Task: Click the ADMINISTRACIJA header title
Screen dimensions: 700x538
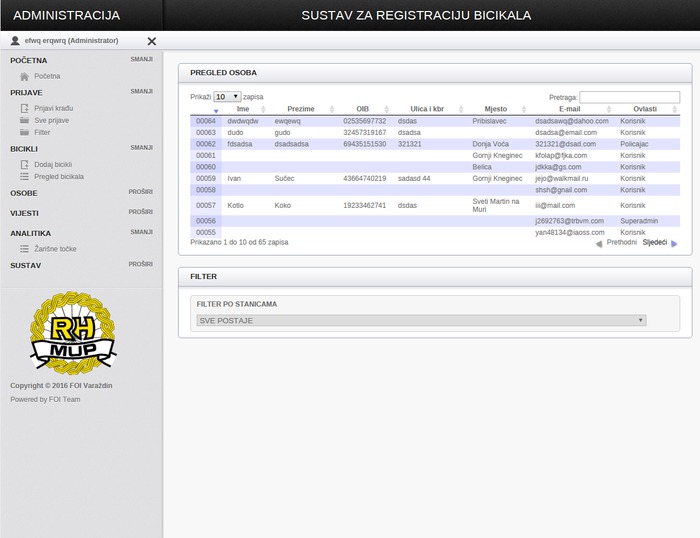Action: pos(67,16)
